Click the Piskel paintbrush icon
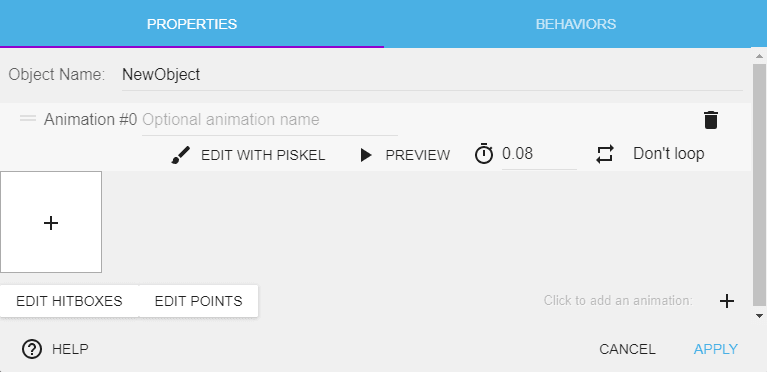Screen dimensions: 767x372 pyautogui.click(x=180, y=155)
